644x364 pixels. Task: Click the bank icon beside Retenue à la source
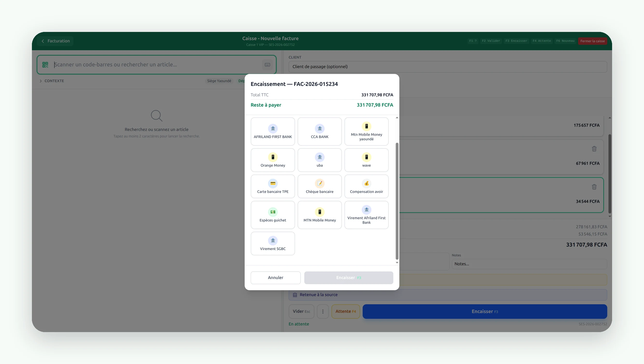point(295,295)
